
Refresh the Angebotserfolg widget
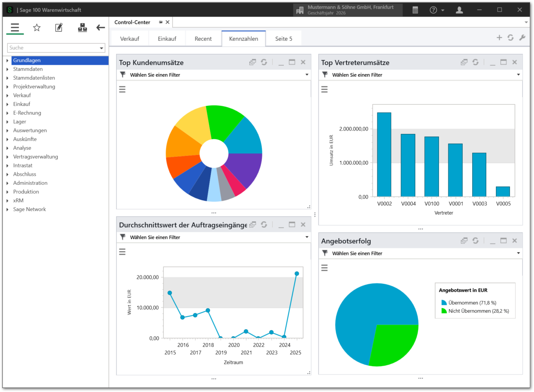coord(475,240)
